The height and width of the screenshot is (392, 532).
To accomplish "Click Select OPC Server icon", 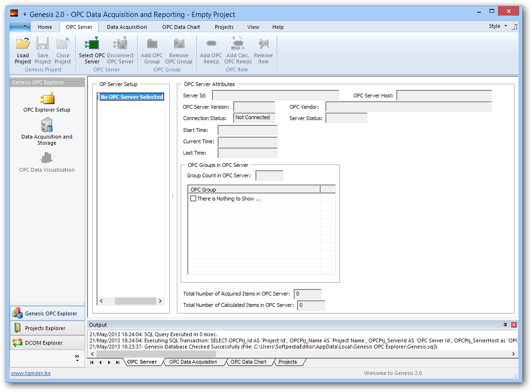I will coord(92,44).
